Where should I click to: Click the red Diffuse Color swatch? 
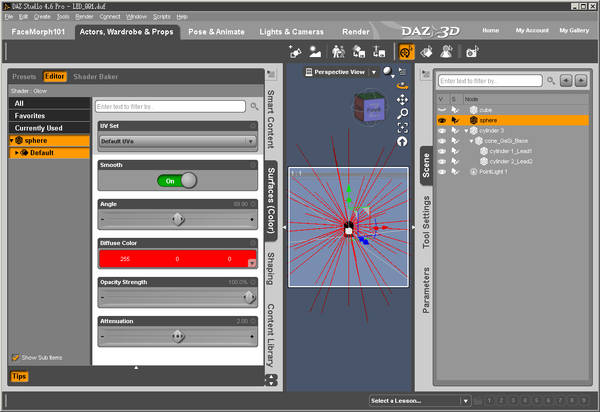[178, 259]
